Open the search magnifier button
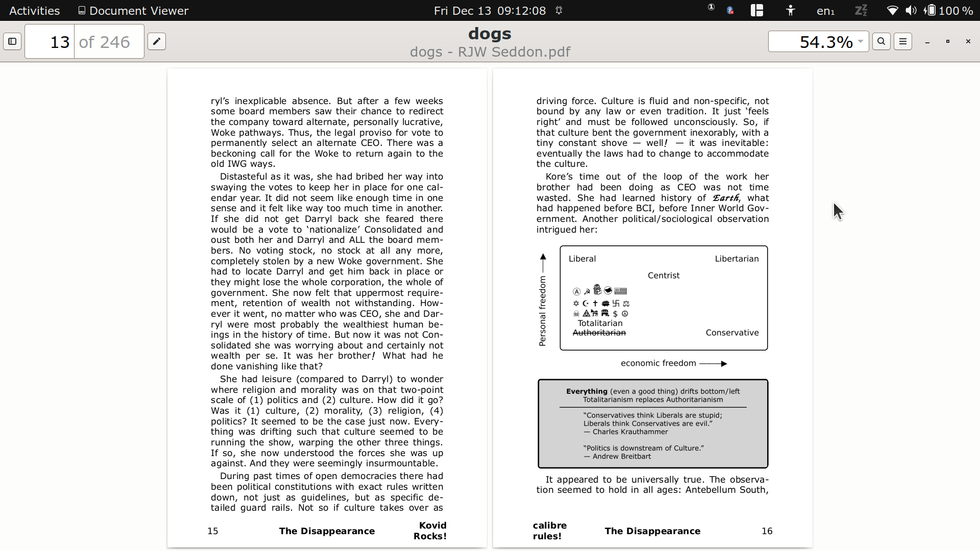Viewport: 980px width, 551px height. pyautogui.click(x=881, y=41)
